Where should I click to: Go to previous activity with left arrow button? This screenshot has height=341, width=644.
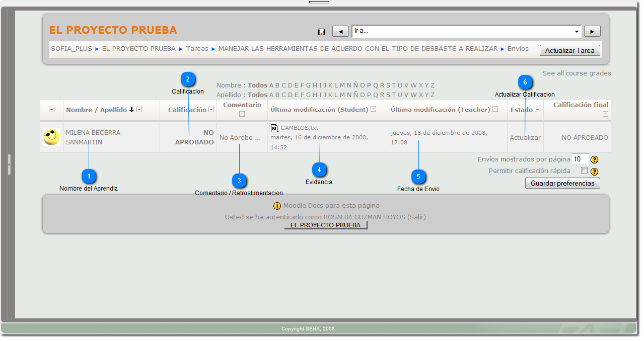(x=340, y=32)
